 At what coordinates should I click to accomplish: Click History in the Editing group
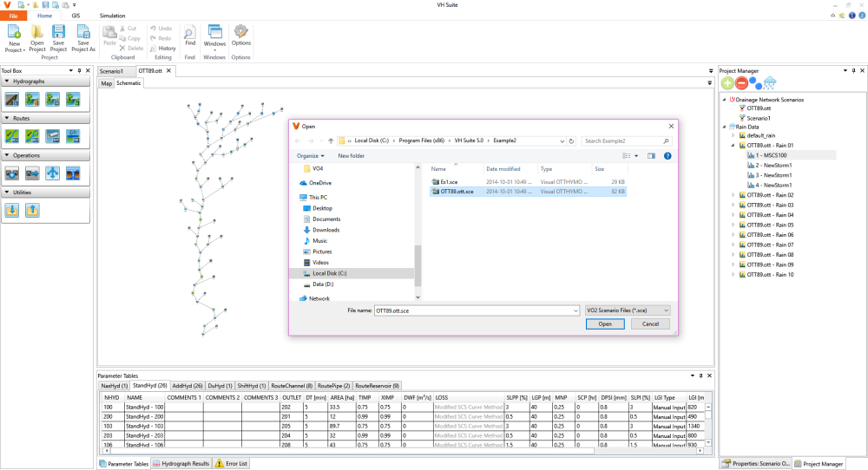coord(163,49)
